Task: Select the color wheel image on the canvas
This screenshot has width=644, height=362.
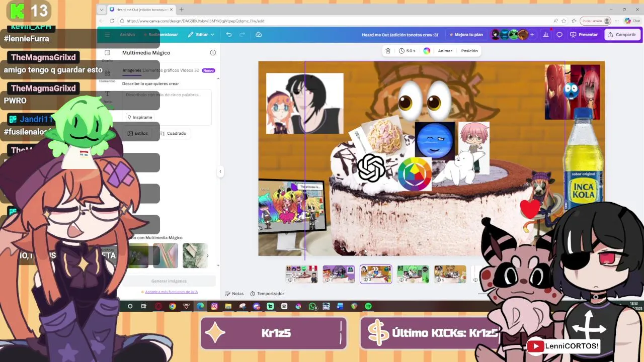Action: coord(415,174)
